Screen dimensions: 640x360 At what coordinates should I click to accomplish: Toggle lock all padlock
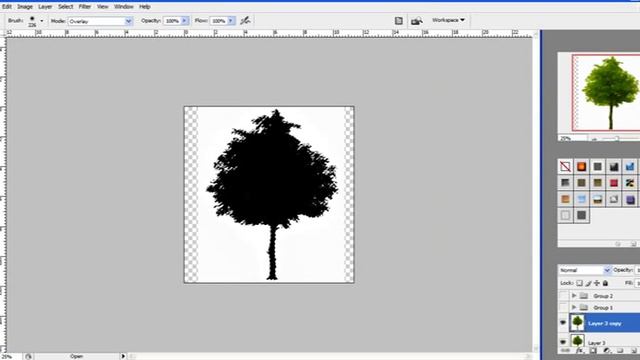[605, 283]
